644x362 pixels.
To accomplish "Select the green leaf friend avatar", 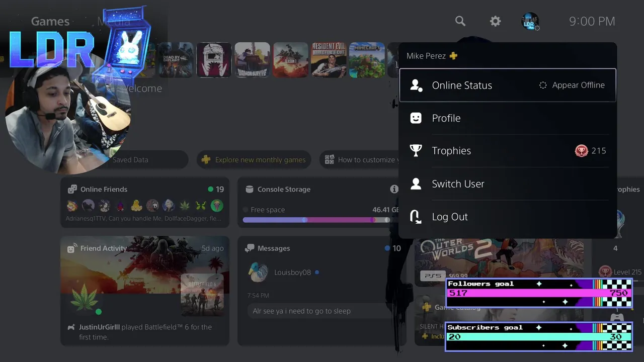I will point(185,205).
